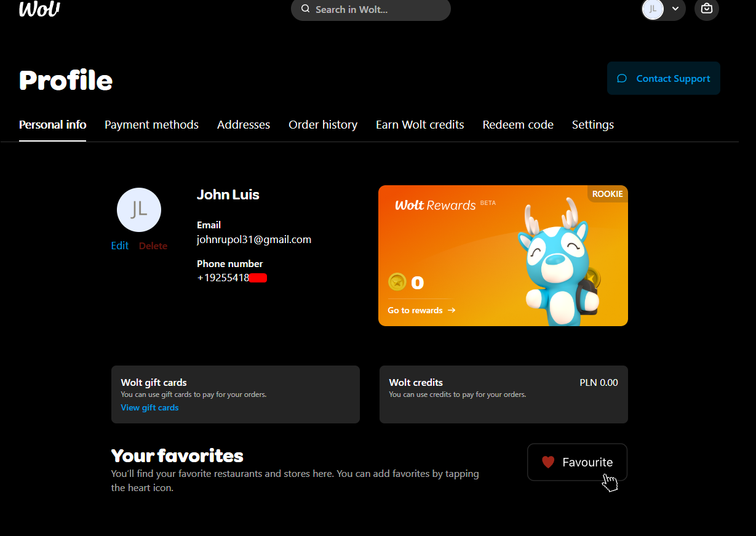Screen dimensions: 756x536
Task: Click the phone number +19255418
Action: tap(223, 278)
